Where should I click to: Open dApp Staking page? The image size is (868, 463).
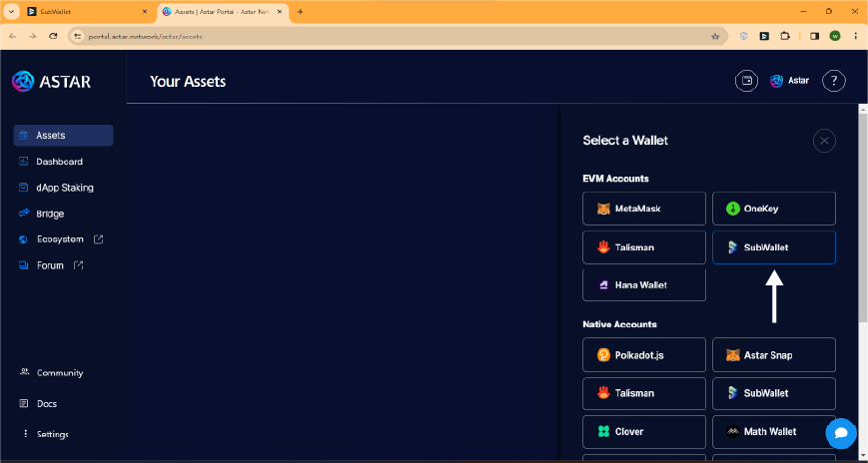(x=64, y=188)
